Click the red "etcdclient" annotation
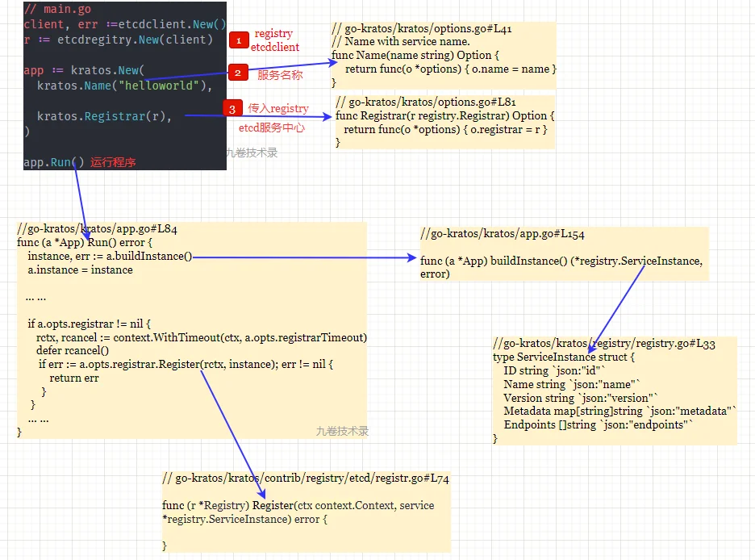This screenshot has height=560, width=755. click(x=275, y=47)
